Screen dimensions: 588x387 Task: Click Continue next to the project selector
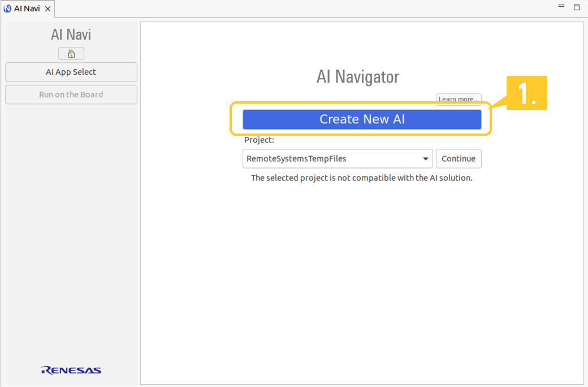(459, 158)
